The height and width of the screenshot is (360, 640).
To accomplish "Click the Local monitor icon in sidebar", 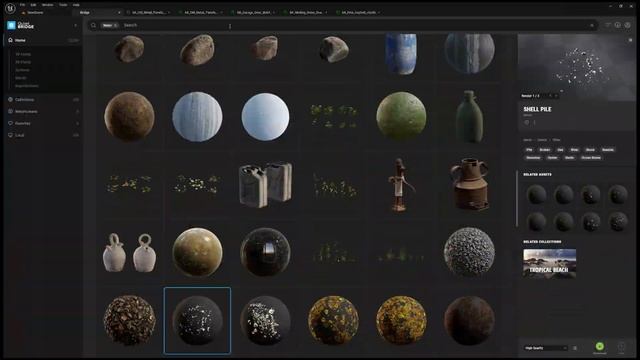I will 10,135.
